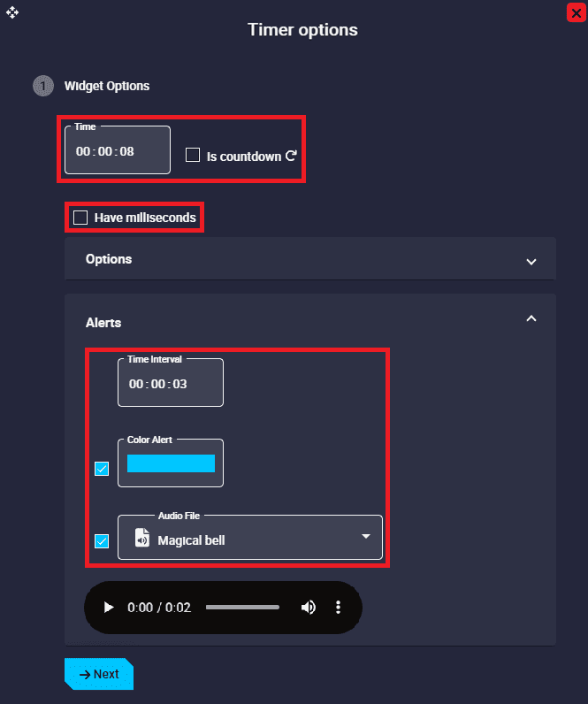The image size is (588, 704).
Task: Tick the Have milliseconds checkbox
Action: click(80, 218)
